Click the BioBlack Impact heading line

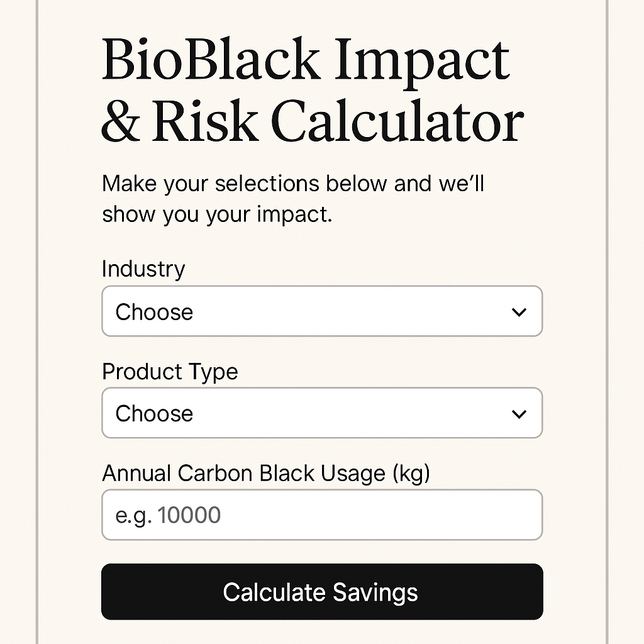306,60
